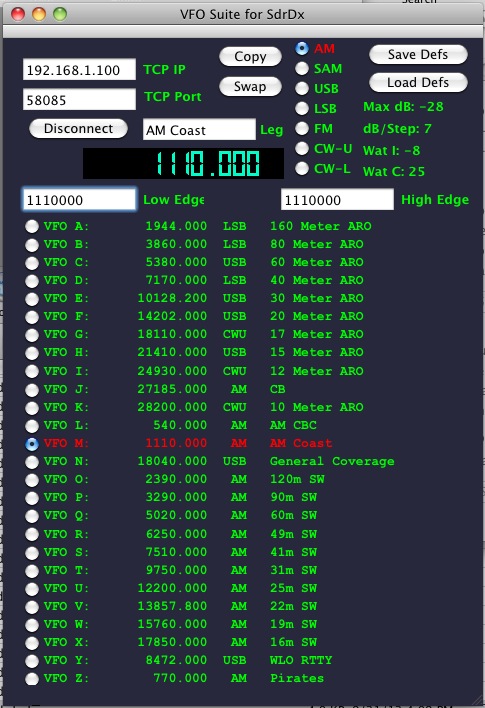The height and width of the screenshot is (708, 485).
Task: Switch to FM mode
Action: (x=302, y=129)
